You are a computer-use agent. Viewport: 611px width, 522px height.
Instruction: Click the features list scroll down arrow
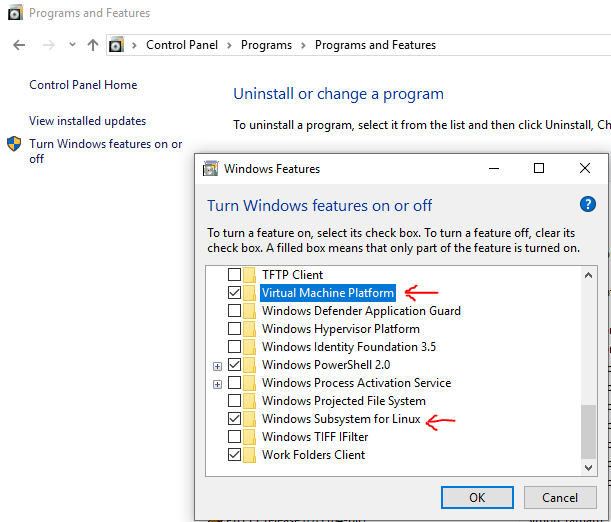tap(588, 467)
